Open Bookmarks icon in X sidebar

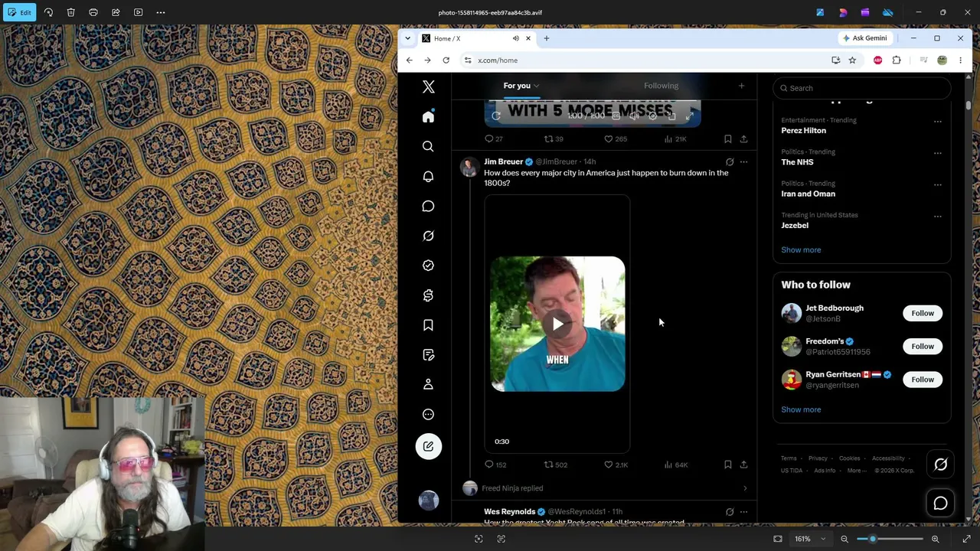tap(428, 325)
